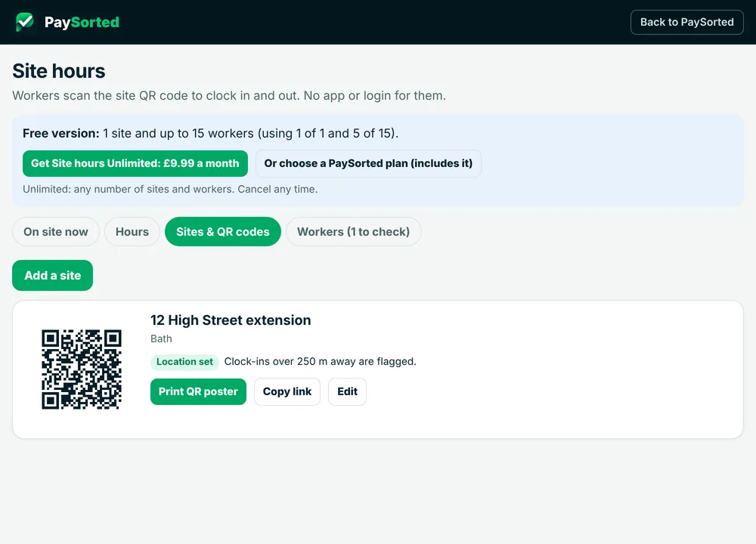Add a site
This screenshot has height=544, width=756.
(x=53, y=276)
